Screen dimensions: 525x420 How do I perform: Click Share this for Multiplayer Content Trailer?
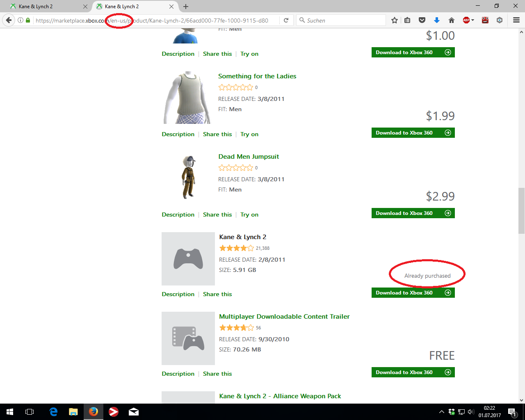tap(217, 374)
